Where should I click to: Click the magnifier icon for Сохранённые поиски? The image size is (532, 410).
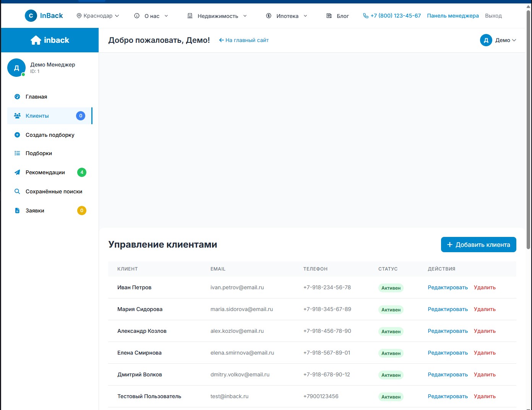(17, 191)
